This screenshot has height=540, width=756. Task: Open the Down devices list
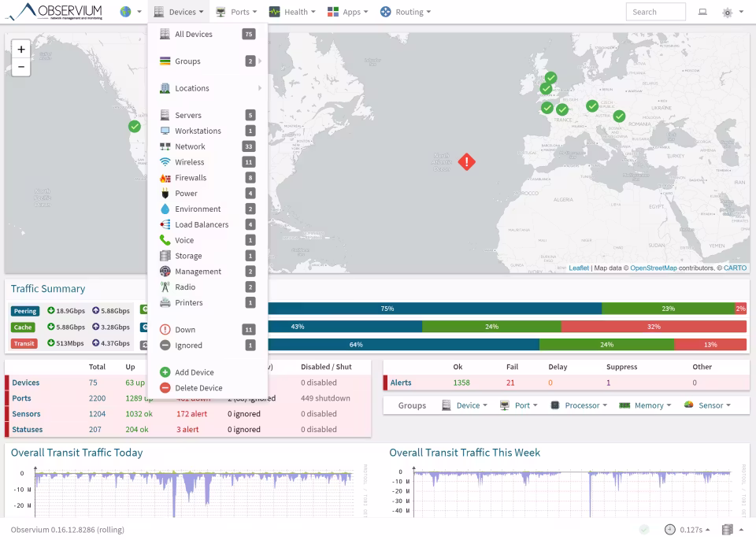click(x=185, y=330)
